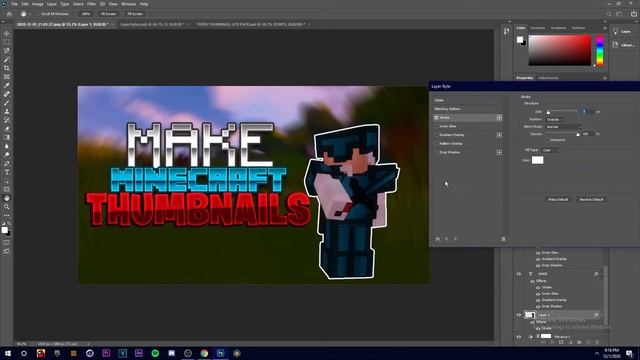This screenshot has width=640, height=360.
Task: Open Spotify from the taskbar
Action: [155, 353]
